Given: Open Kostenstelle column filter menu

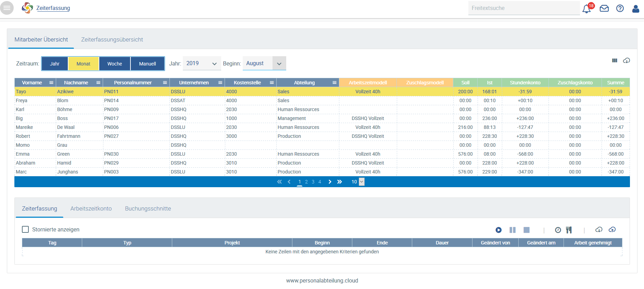Looking at the screenshot, I should [272, 83].
